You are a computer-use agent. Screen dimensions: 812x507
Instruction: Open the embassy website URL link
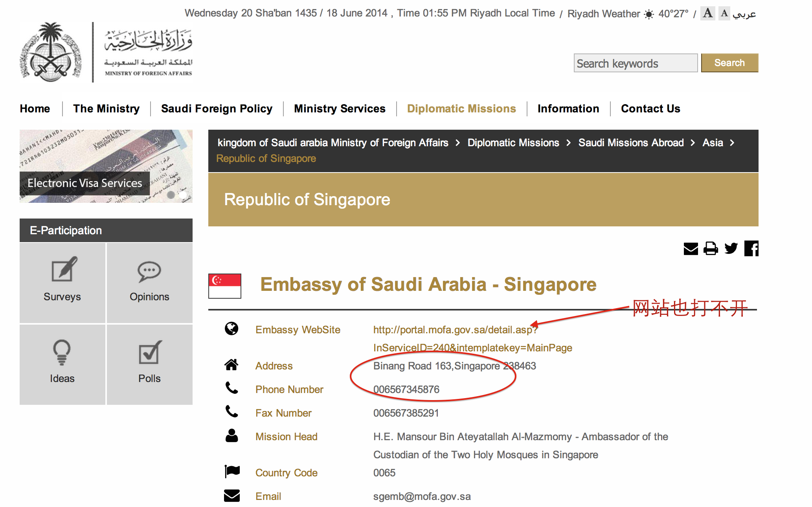[455, 330]
